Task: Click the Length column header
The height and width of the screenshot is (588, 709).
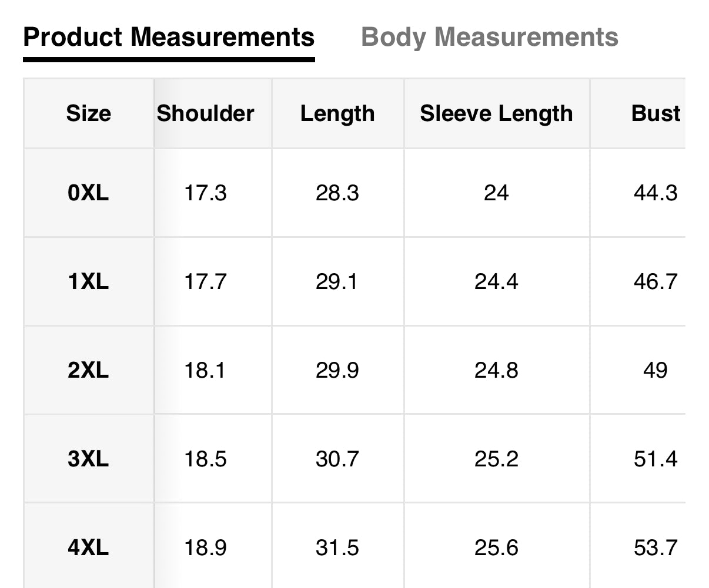Action: (337, 113)
